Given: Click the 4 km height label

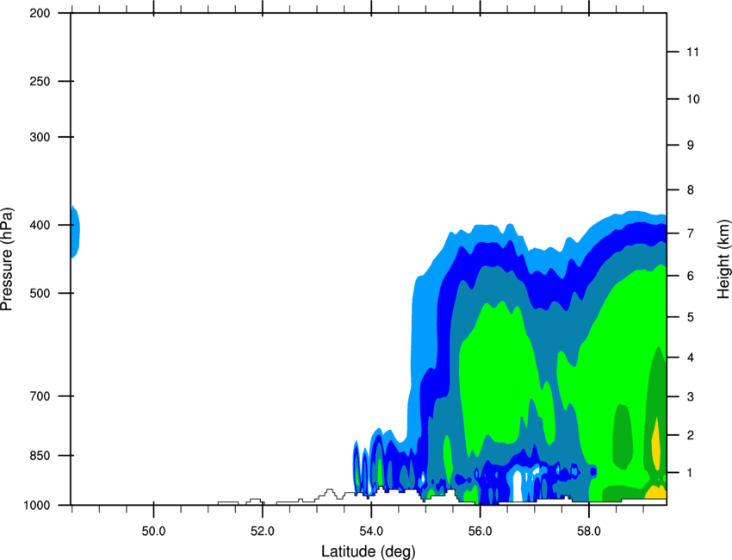Looking at the screenshot, I should click(691, 358).
